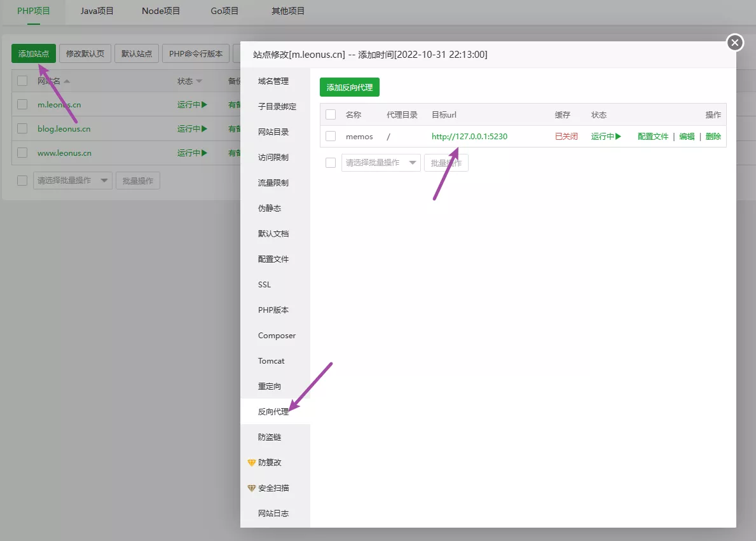The image size is (756, 541).
Task: Click the gem icon beside 防篡改
Action: pos(252,463)
